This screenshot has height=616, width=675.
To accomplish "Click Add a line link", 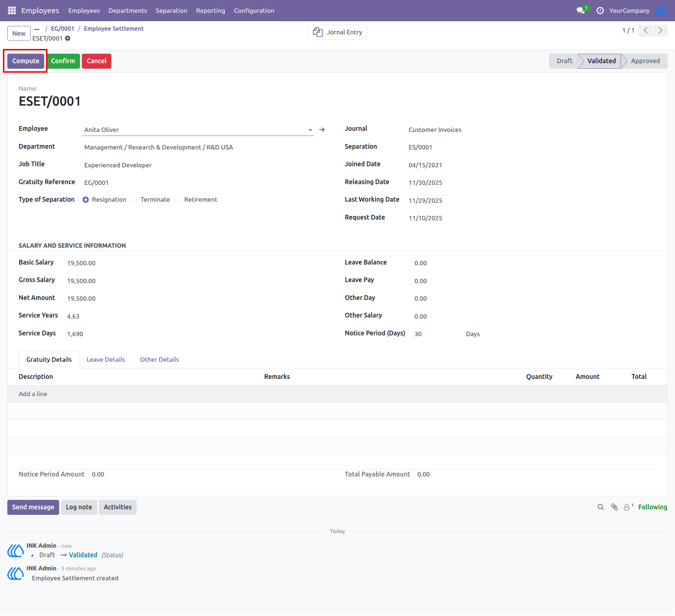I will coord(33,394).
